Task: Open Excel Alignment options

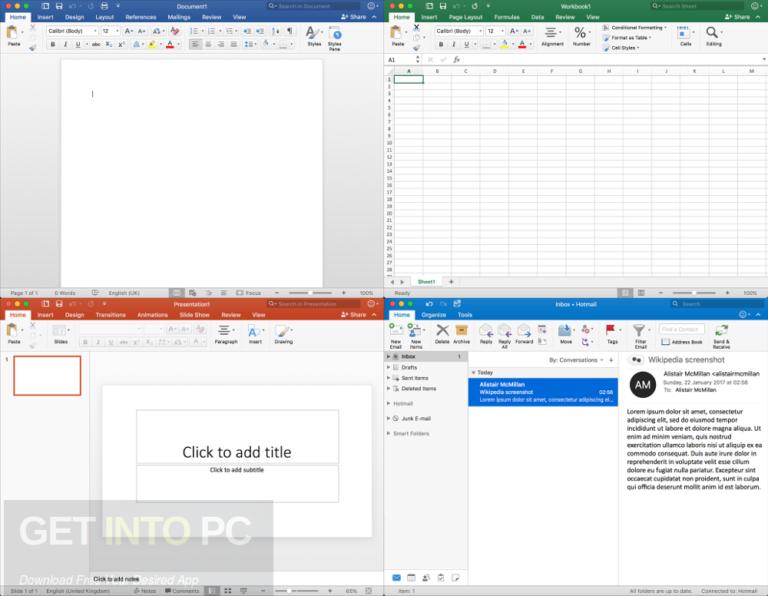Action: [552, 36]
